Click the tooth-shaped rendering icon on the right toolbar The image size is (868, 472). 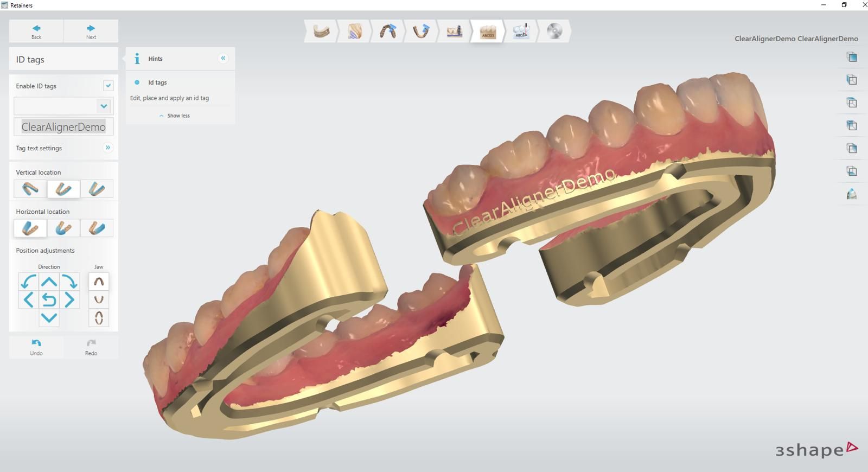852,194
